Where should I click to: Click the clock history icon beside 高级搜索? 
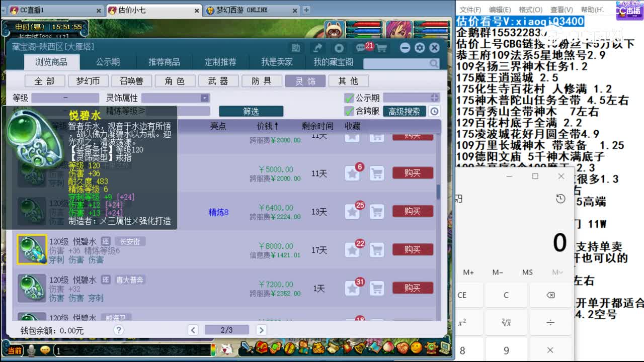pos(434,112)
